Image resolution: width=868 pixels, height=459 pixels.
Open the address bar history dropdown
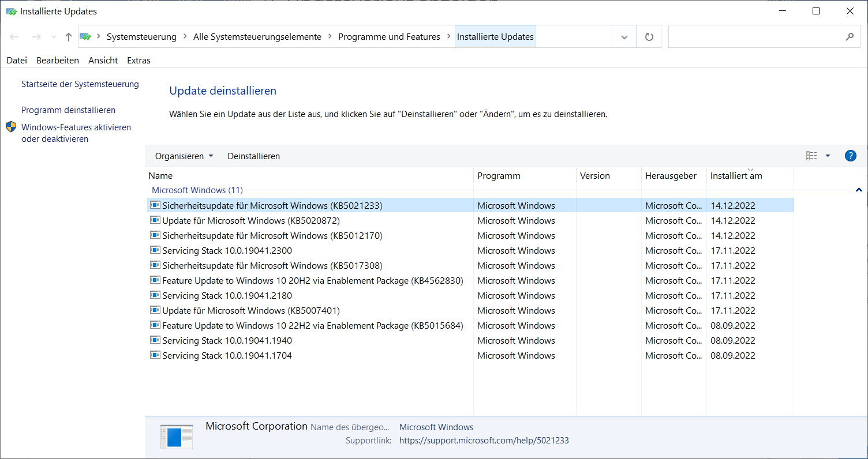click(x=624, y=37)
